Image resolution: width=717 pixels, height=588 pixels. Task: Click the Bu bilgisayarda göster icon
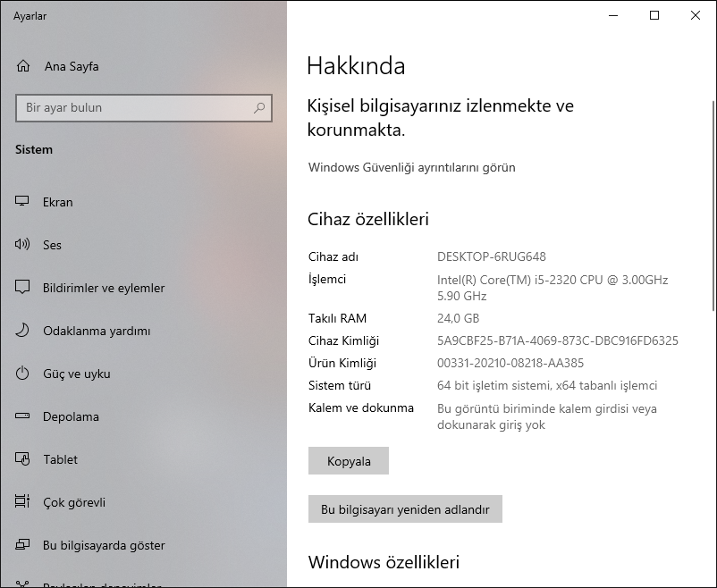point(22,544)
